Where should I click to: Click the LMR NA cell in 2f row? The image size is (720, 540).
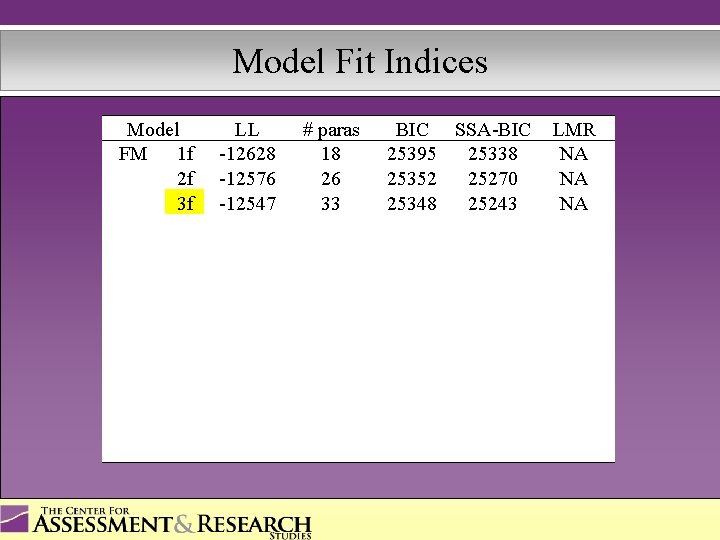(x=574, y=179)
